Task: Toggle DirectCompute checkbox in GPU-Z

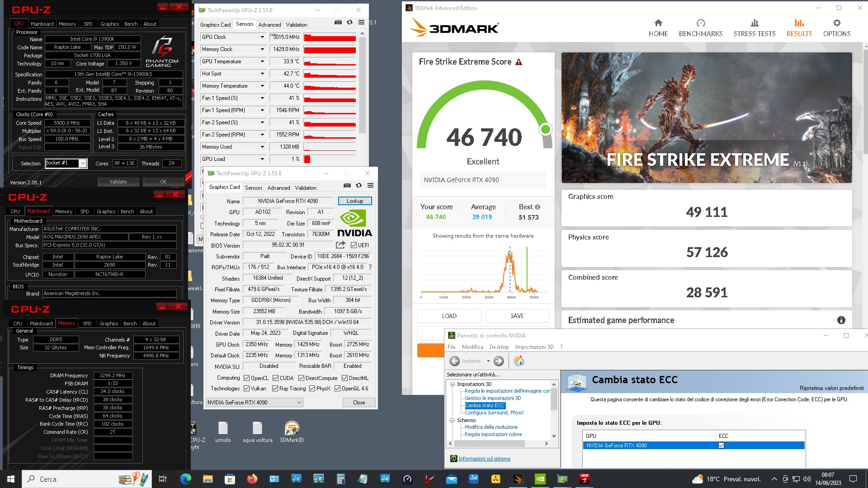Action: click(301, 378)
